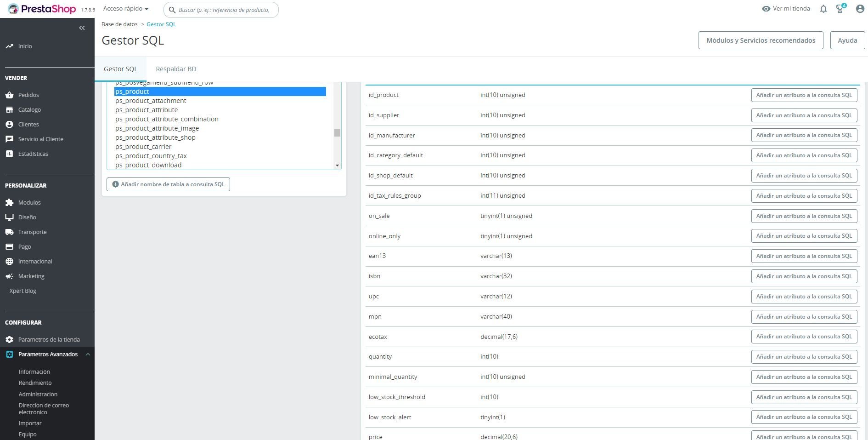The height and width of the screenshot is (440, 868).
Task: Click the search magnifier icon
Action: (x=172, y=10)
